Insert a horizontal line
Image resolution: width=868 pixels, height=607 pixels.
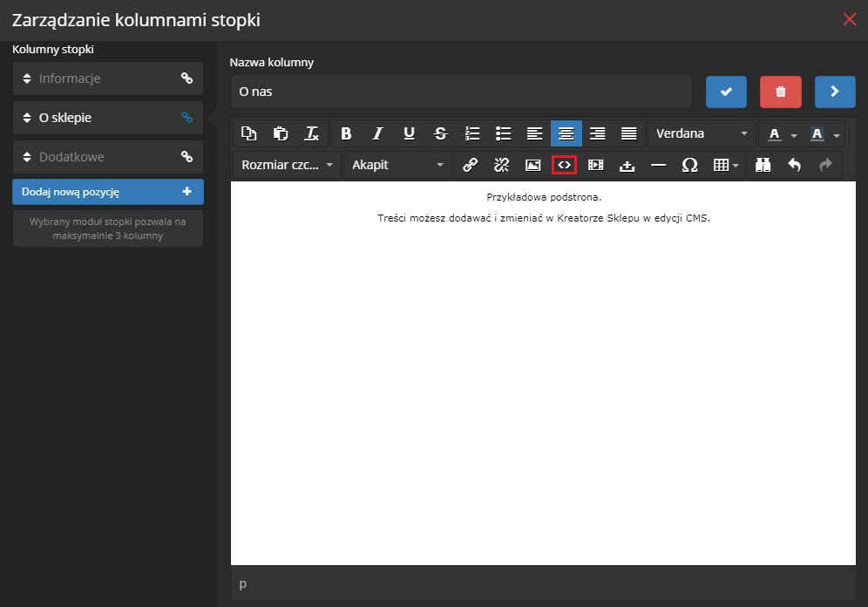tap(658, 165)
